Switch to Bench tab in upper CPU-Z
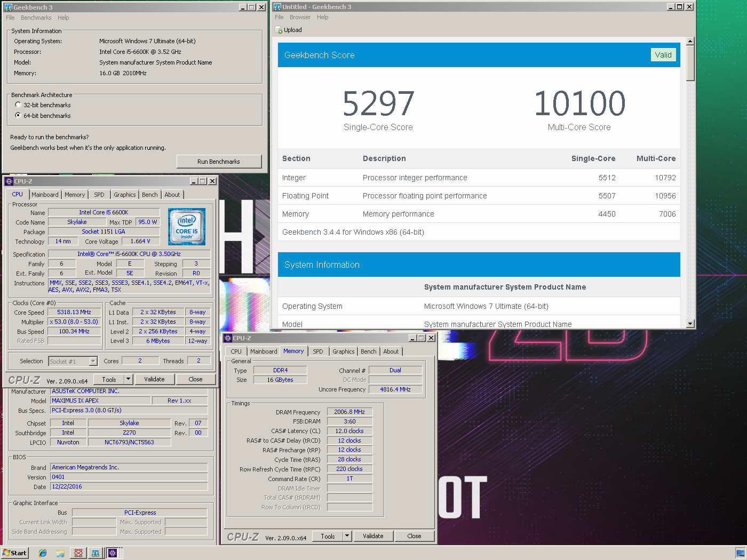The width and height of the screenshot is (747, 560). coord(150,195)
